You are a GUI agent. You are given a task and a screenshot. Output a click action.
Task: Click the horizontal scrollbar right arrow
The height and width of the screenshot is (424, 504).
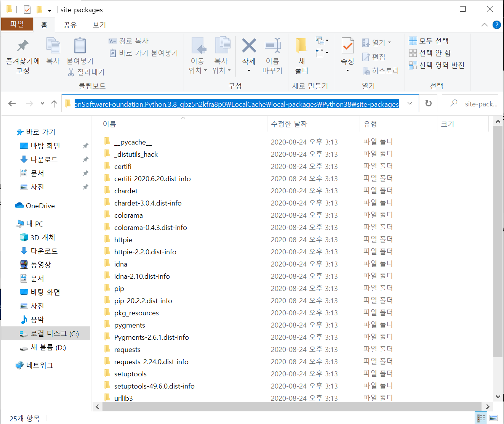(x=488, y=406)
